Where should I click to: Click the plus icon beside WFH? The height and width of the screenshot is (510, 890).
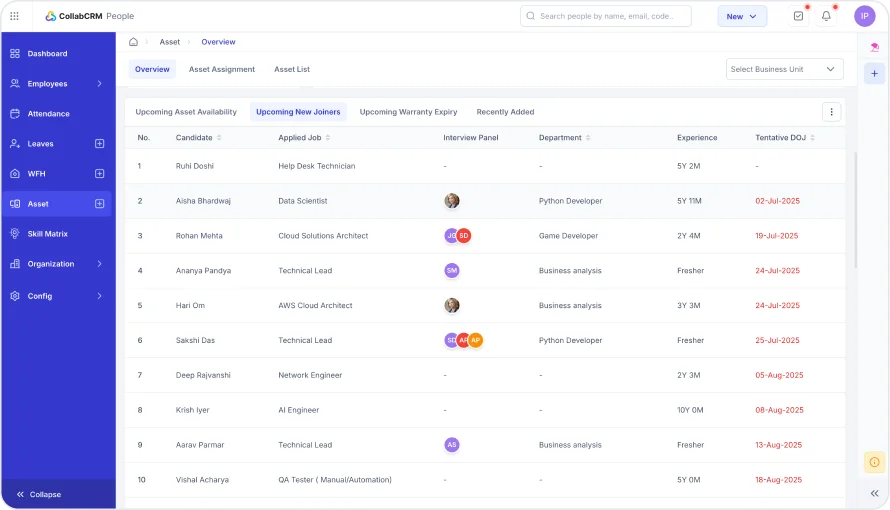coord(99,174)
